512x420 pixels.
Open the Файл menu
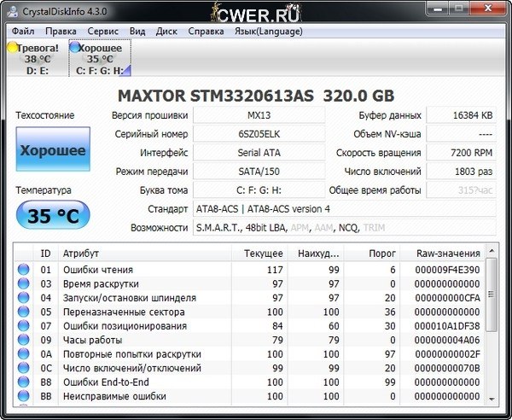point(24,31)
